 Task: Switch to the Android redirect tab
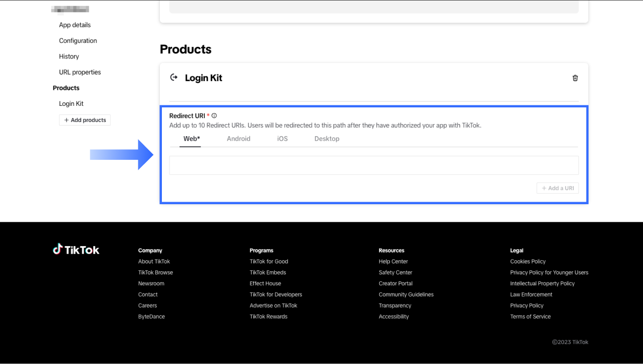pos(239,138)
